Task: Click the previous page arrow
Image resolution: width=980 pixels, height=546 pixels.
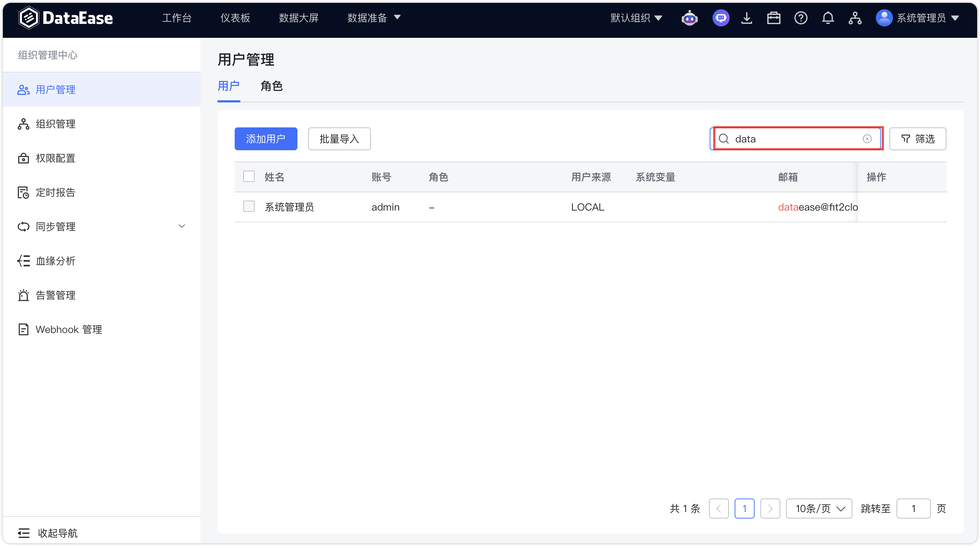Action: pos(719,508)
